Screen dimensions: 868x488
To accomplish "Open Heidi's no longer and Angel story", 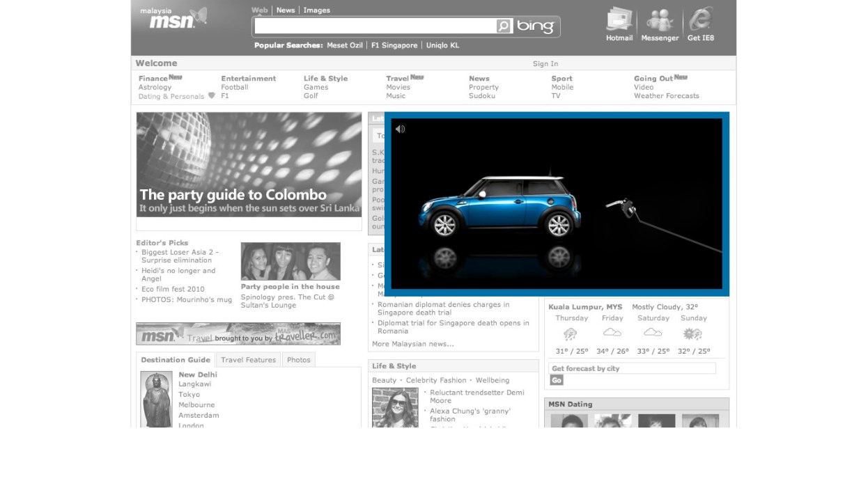I will (x=178, y=275).
